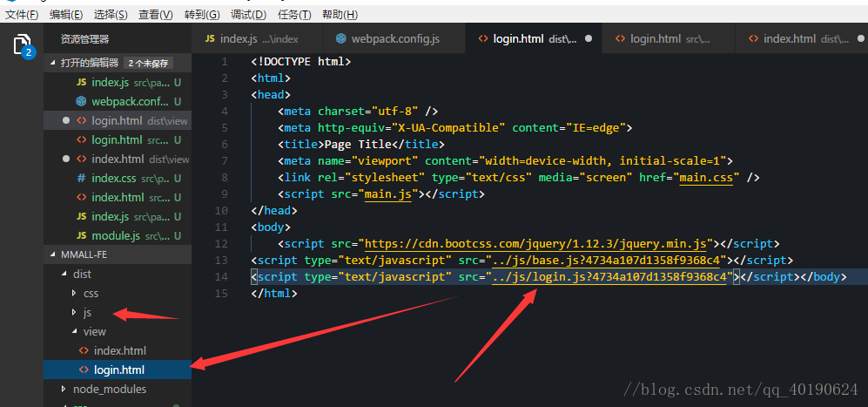868x407 pixels.
Task: Select index.html src... in open editors
Action: 118,198
